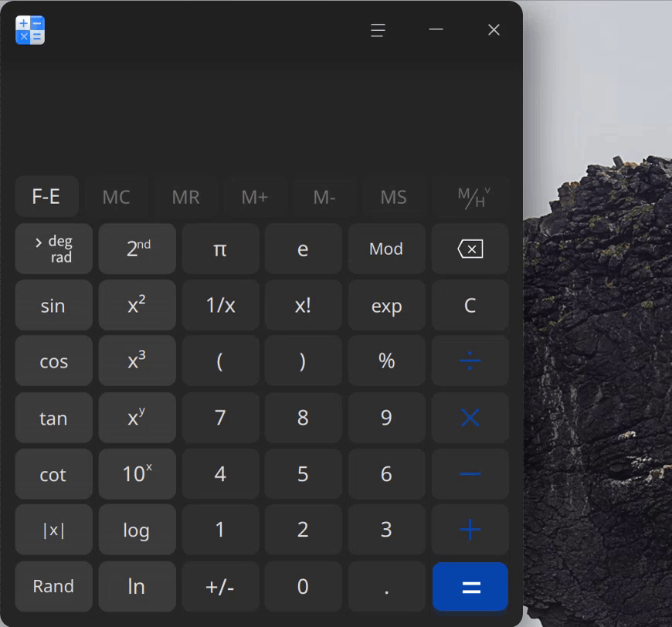Clear the display with C
This screenshot has width=672, height=627.
(470, 305)
